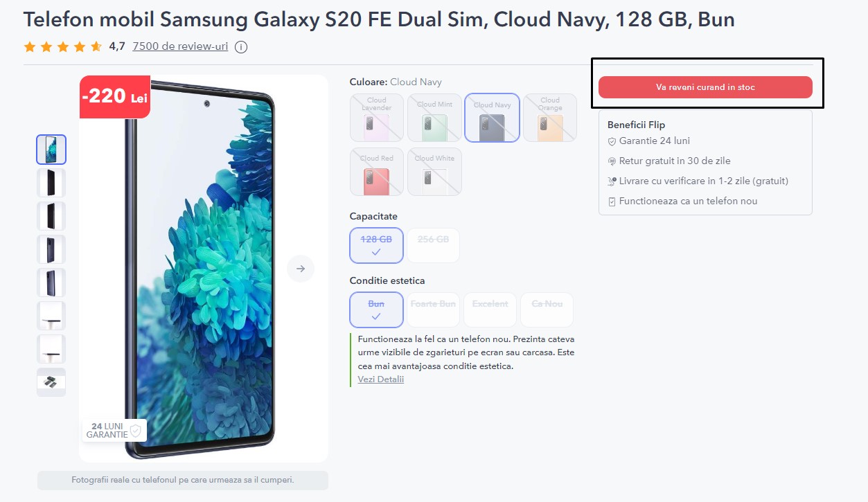
Task: Select the last accessories thumbnail
Action: pos(51,382)
